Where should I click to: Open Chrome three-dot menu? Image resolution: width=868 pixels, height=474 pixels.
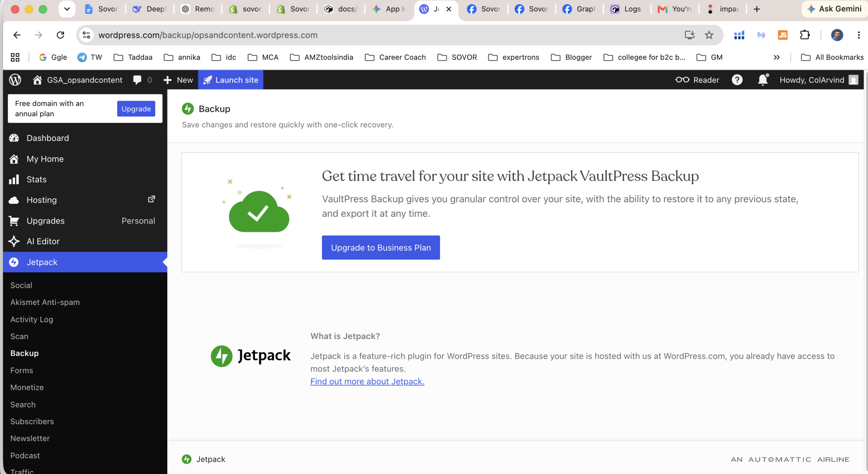tap(859, 35)
